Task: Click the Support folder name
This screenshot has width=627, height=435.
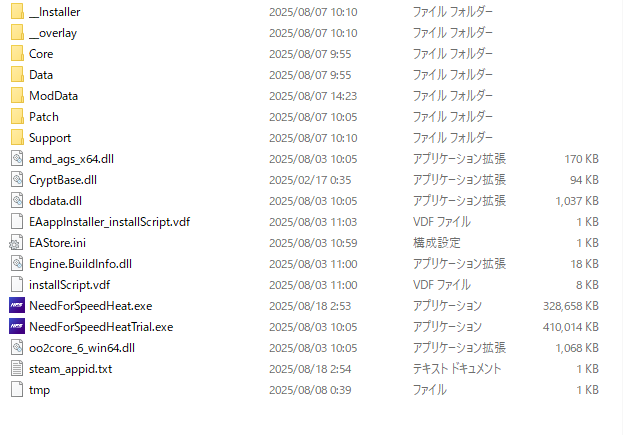Action: [50, 138]
